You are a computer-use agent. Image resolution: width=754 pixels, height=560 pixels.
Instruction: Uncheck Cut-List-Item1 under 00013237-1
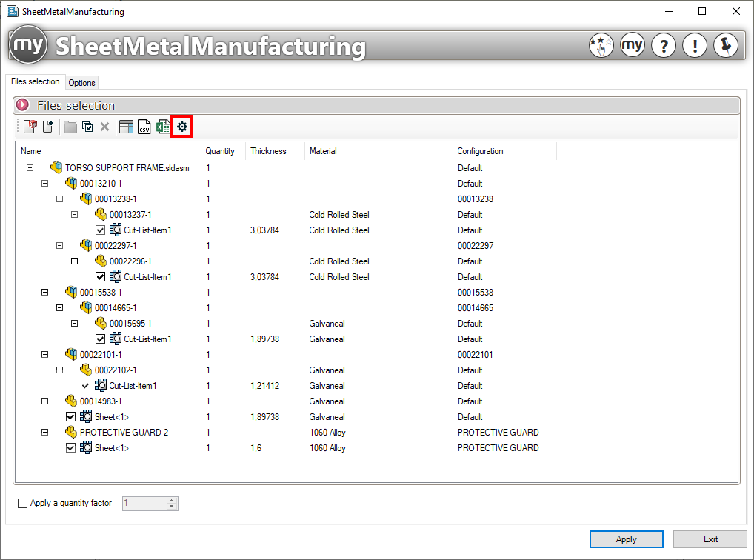click(100, 230)
